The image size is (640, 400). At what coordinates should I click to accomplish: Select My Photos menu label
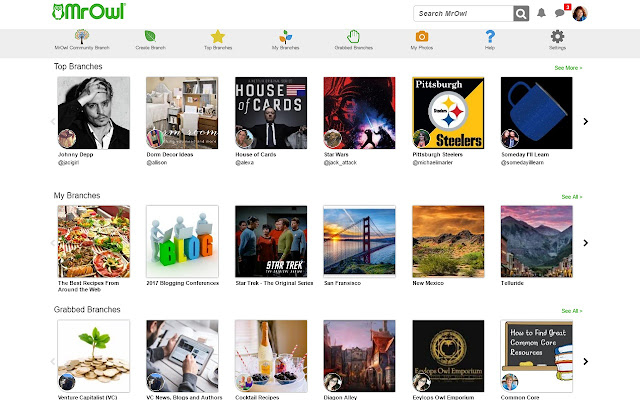[422, 48]
